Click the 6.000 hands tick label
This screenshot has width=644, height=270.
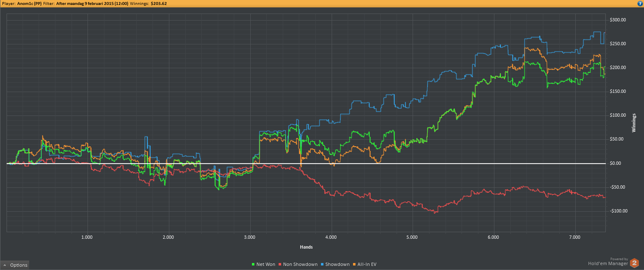[x=494, y=237]
